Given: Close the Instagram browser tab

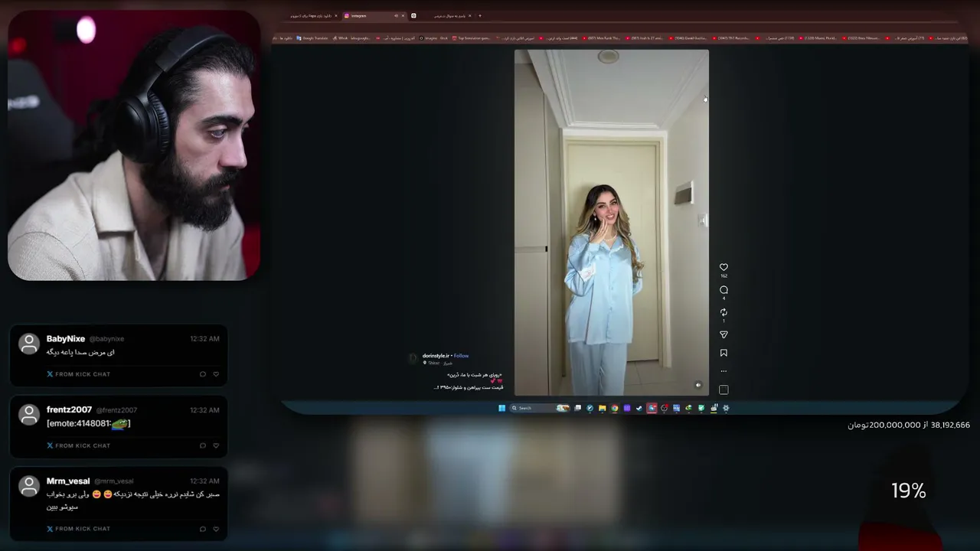Looking at the screenshot, I should pyautogui.click(x=403, y=15).
